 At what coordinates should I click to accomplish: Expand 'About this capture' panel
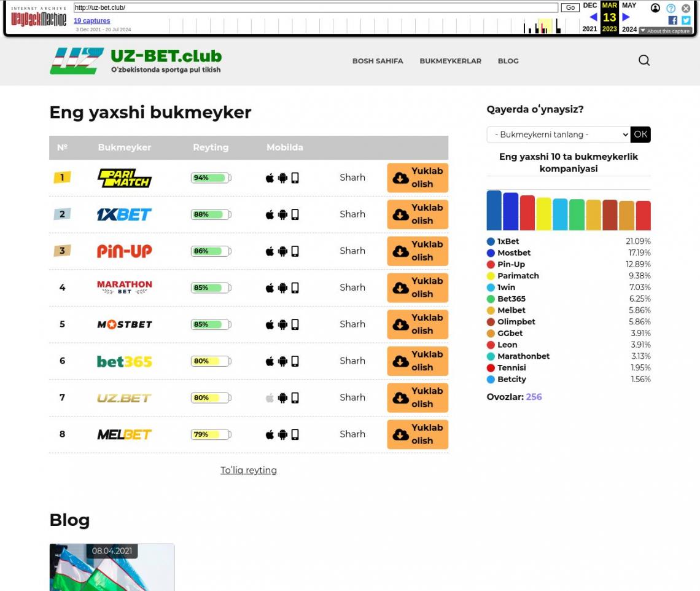pos(666,31)
